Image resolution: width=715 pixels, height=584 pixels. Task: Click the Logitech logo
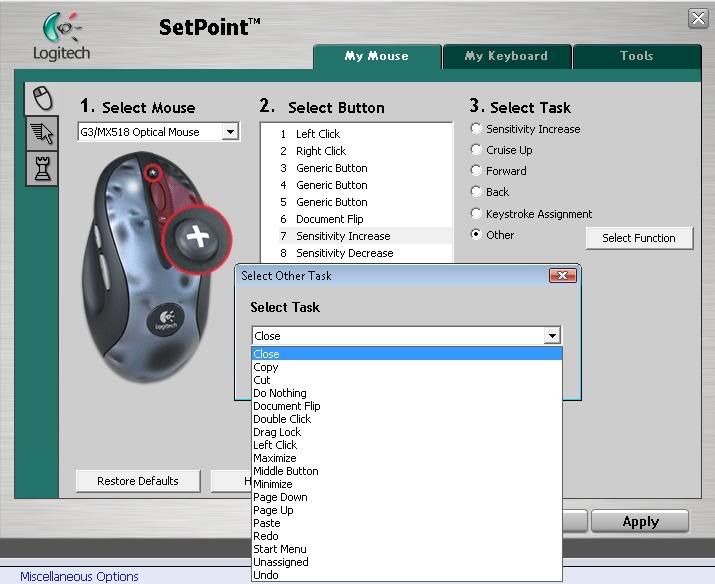62,36
